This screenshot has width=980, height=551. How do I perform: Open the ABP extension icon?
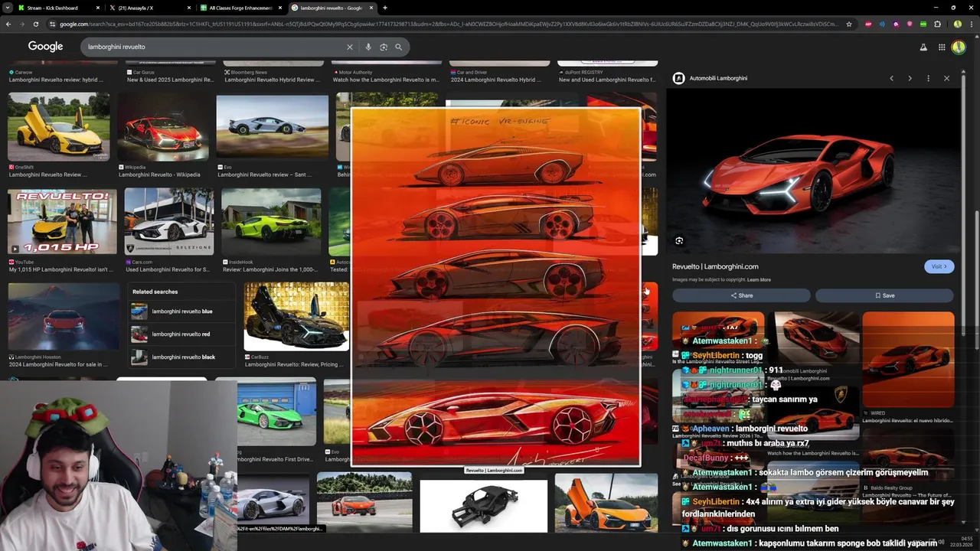coord(868,24)
